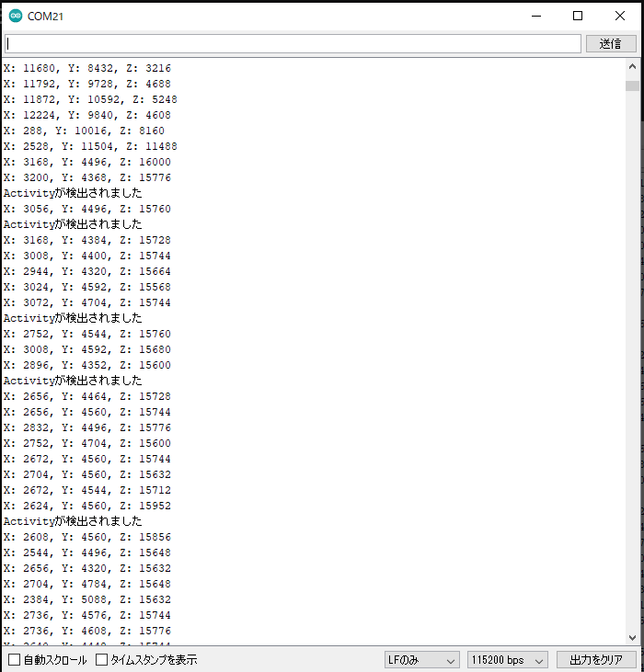Click the 出力をクリア button
Viewport: 644px width, 672px height.
coord(596,660)
